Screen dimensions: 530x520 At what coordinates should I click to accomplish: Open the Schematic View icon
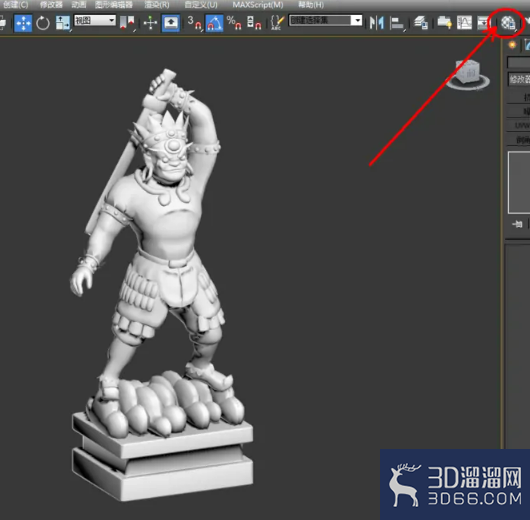(483, 23)
